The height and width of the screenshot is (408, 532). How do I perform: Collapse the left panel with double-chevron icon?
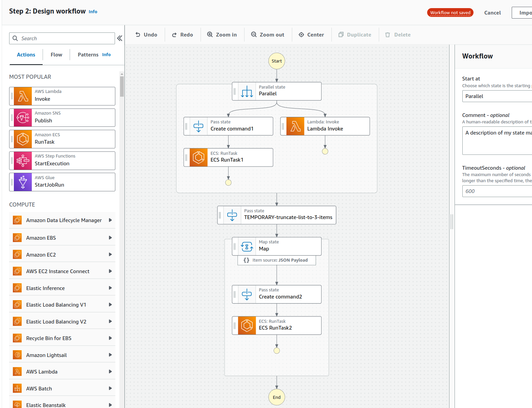[x=120, y=38]
